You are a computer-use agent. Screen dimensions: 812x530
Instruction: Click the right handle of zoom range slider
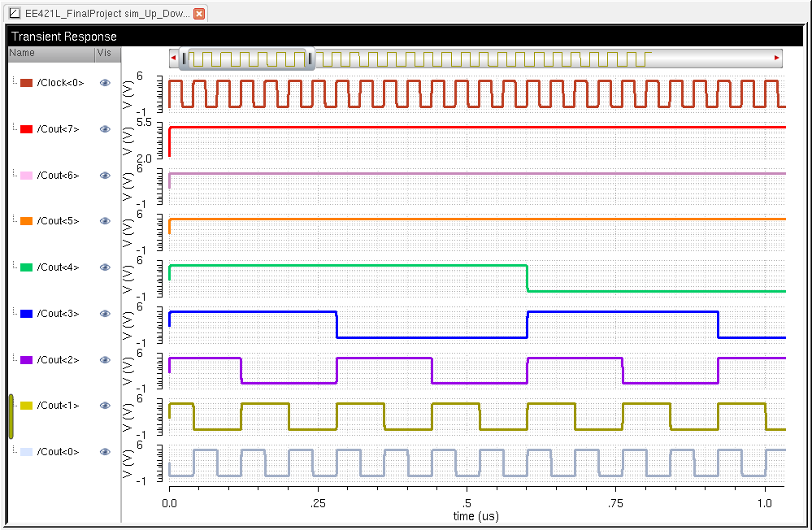click(x=310, y=58)
